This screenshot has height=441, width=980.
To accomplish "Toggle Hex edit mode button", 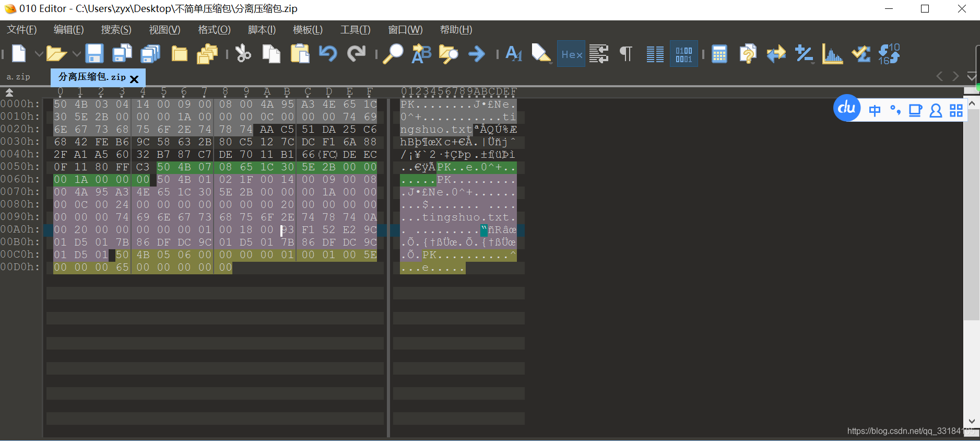I will point(572,54).
